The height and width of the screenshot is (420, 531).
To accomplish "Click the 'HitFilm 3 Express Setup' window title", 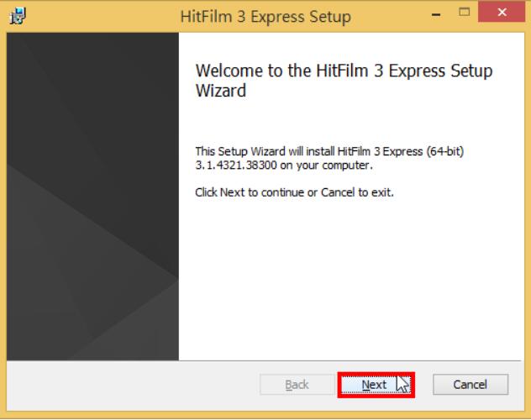I will 265,17.
